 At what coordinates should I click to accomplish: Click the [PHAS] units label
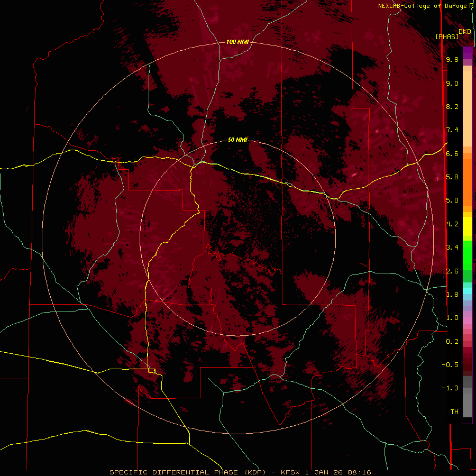pyautogui.click(x=447, y=36)
